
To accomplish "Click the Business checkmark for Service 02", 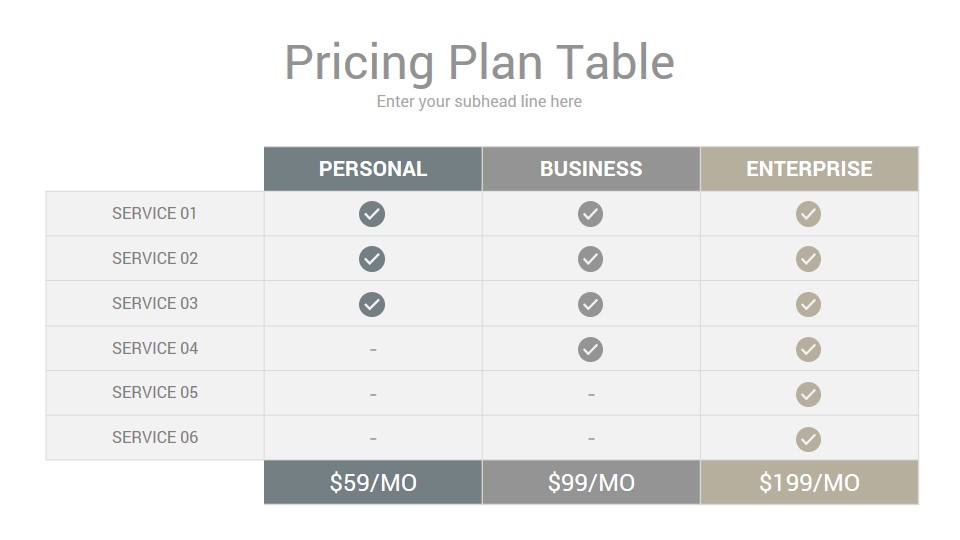I will [590, 259].
